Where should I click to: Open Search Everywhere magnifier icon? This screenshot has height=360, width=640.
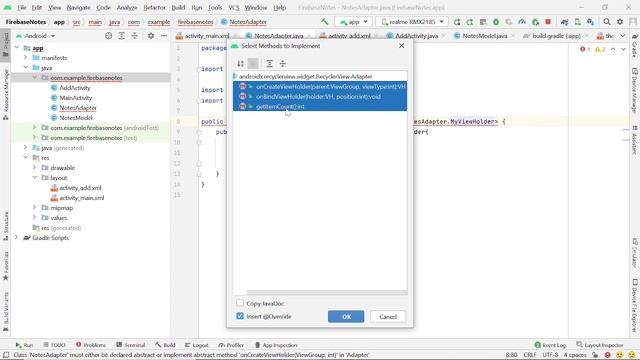tap(607, 22)
